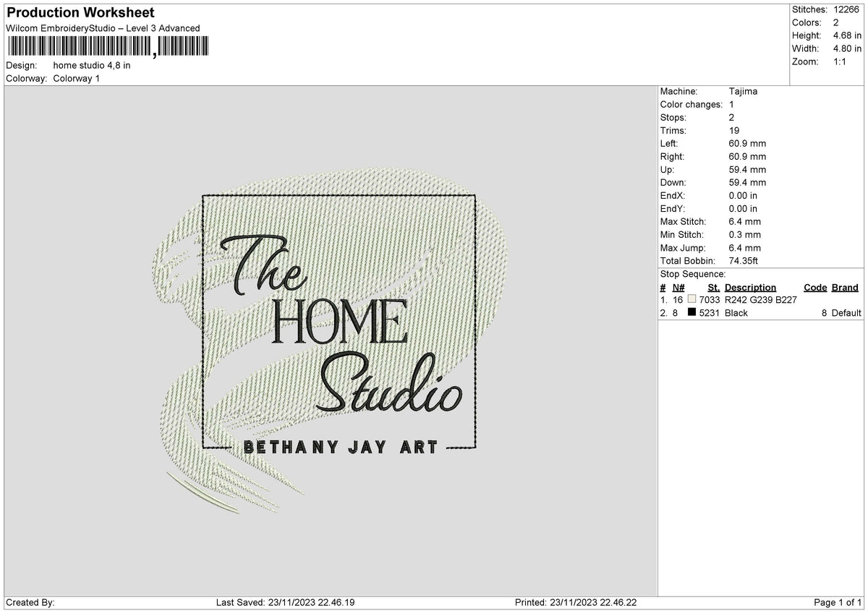This screenshot has height=613, width=868.
Task: Click the Min Stitch value 0.3 mm
Action: 745,234
